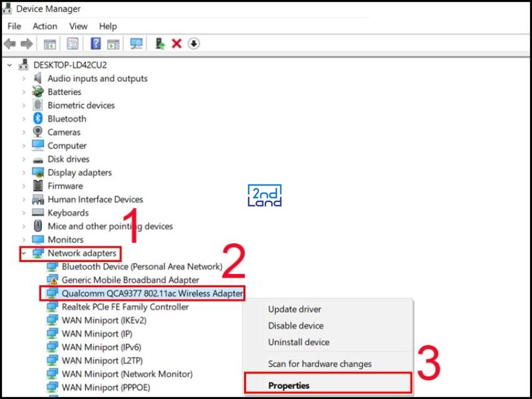532x399 pixels.
Task: Open the Help menu
Action: pyautogui.click(x=108, y=26)
